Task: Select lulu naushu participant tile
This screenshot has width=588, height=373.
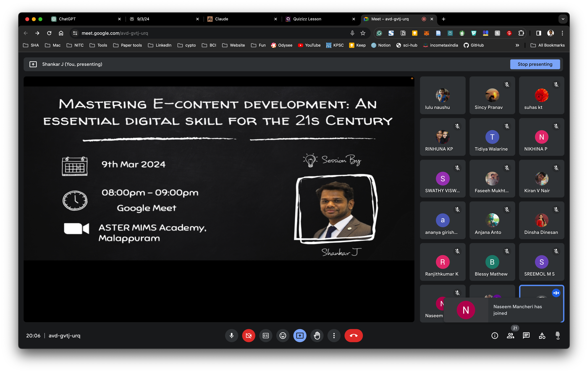Action: pyautogui.click(x=442, y=95)
